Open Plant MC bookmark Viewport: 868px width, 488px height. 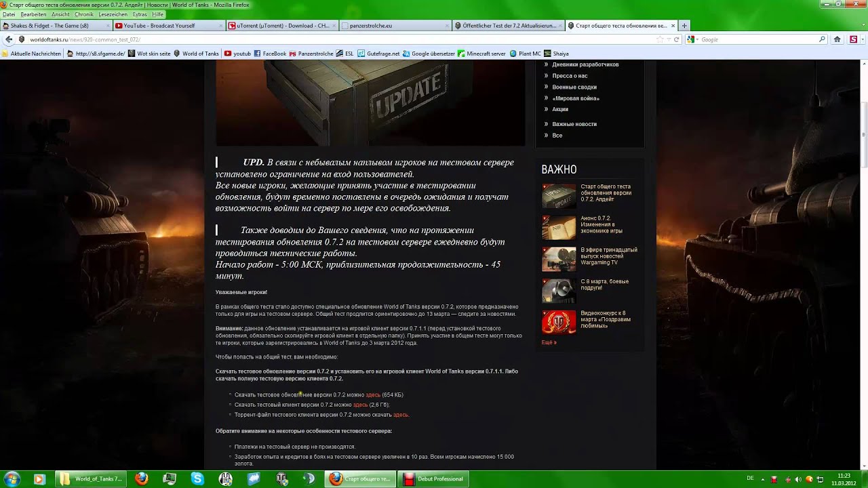525,54
